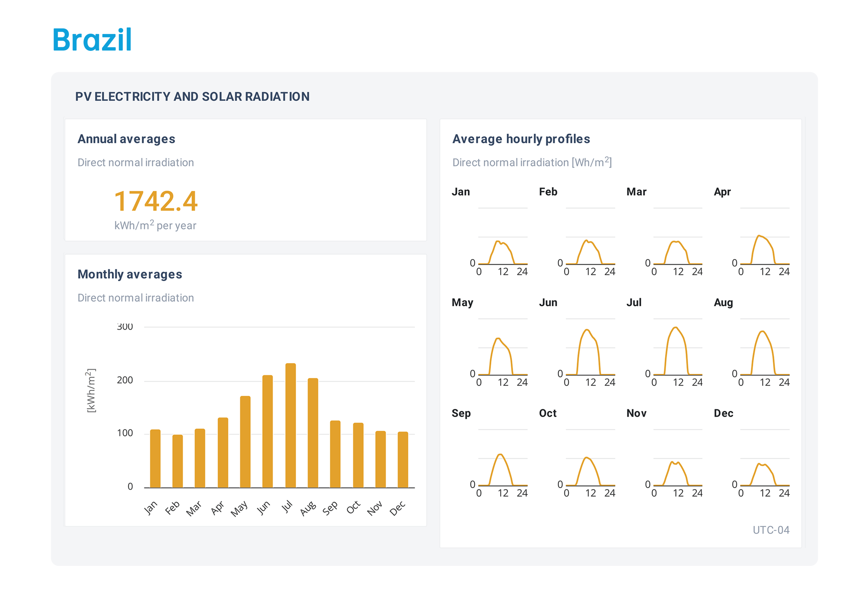Click the Monthly averages heading
The width and height of the screenshot is (868, 589).
(130, 274)
